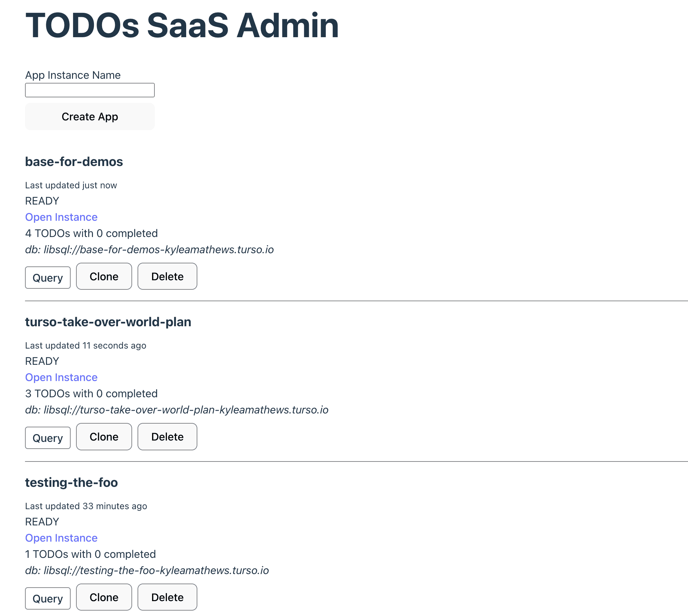
Task: Click Query button under turso-take-over-world-plan
Action: tap(48, 438)
